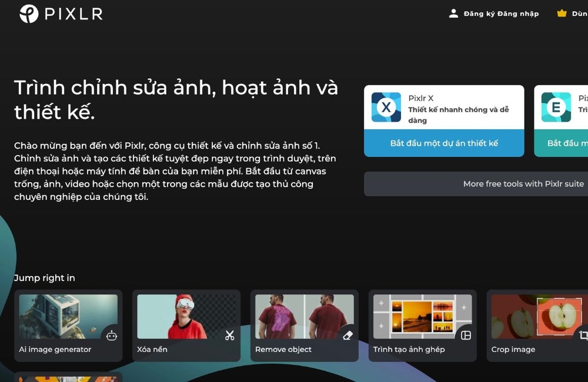Screen dimensions: 588x382
Task: Select the Jump right in heading
Action: coord(45,278)
